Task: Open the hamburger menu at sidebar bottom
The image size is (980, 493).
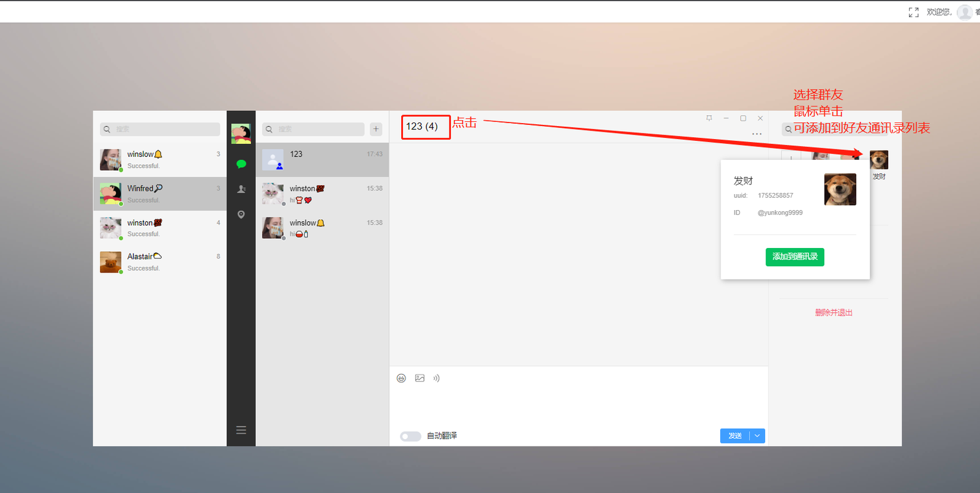Action: pyautogui.click(x=241, y=430)
